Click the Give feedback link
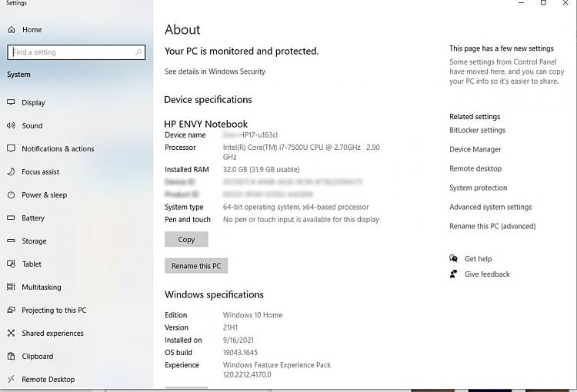The image size is (577, 392). (487, 274)
